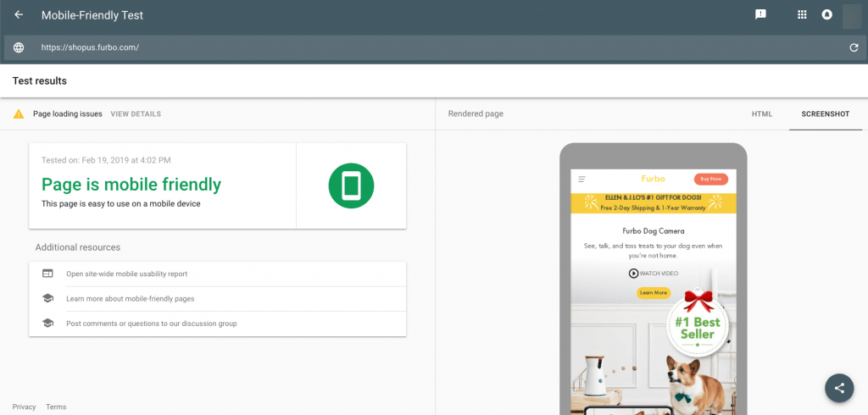Open VIEW DETAILS for page loading issues
The image size is (868, 415).
point(136,114)
